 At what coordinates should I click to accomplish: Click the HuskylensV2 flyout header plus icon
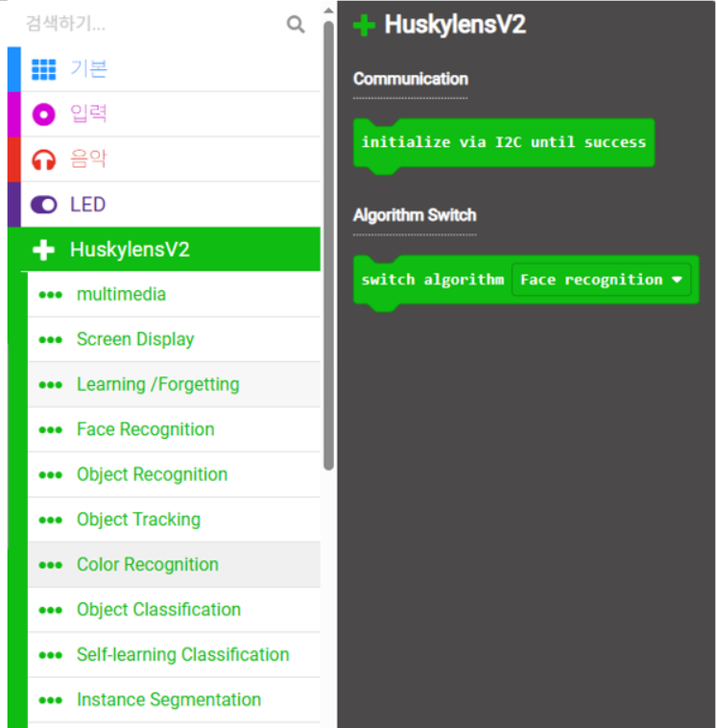click(365, 25)
